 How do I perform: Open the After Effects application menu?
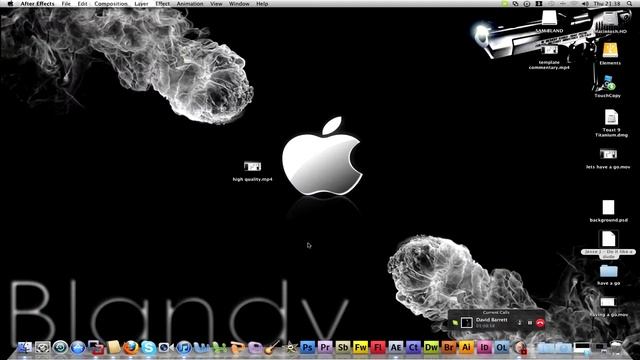[38, 4]
